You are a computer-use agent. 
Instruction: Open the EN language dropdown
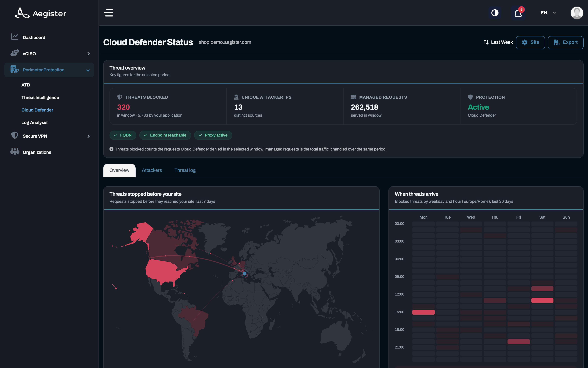548,13
